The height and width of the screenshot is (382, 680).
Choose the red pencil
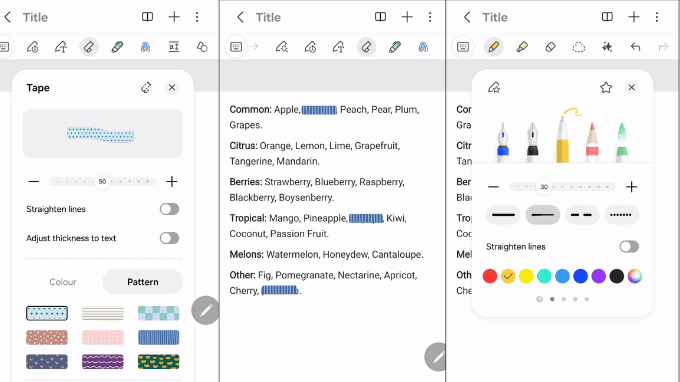click(592, 142)
